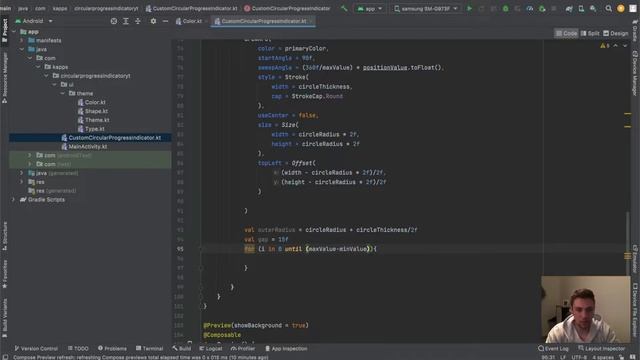Open the samsung device selector dropdown
The image size is (640, 360).
[426, 9]
